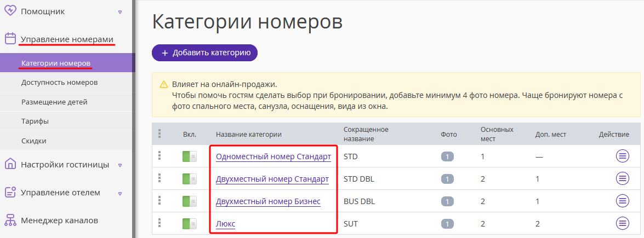Click drag handle of Двухместный номер Бизнес row
The width and height of the screenshot is (644, 238).
[159, 201]
